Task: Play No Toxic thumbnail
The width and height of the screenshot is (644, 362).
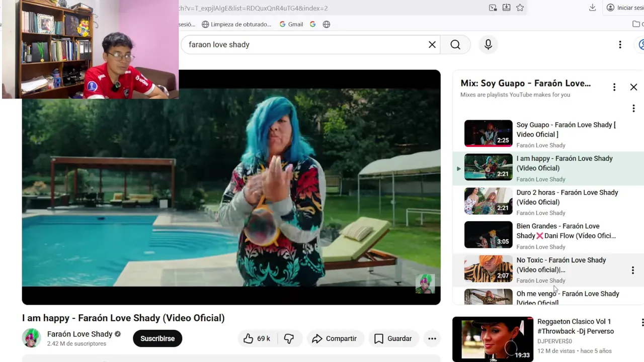Action: pos(488,268)
